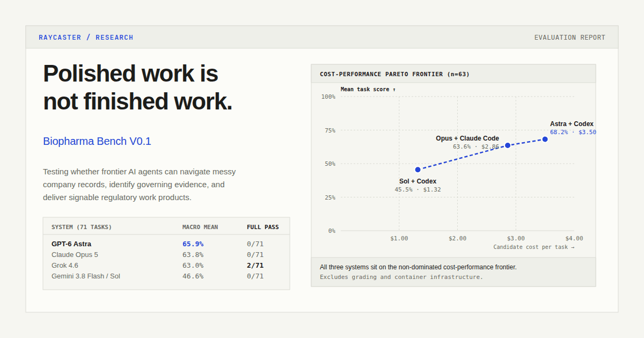
Task: Click the SYSTEM (71 TASKS) column header
Action: point(82,227)
